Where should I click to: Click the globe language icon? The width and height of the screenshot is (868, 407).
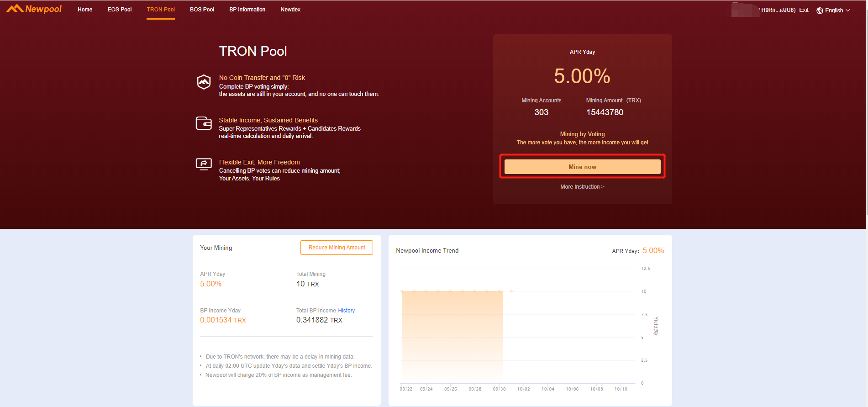click(x=820, y=11)
